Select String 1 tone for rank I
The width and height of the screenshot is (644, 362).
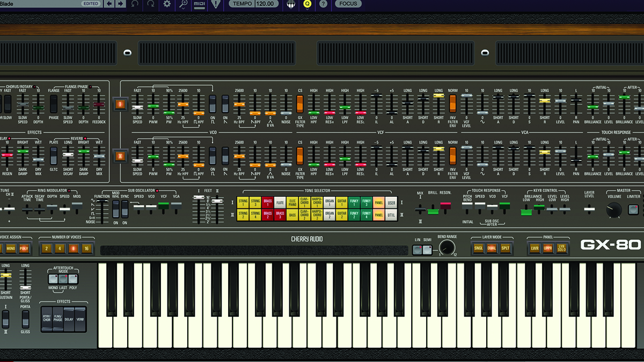click(x=243, y=203)
